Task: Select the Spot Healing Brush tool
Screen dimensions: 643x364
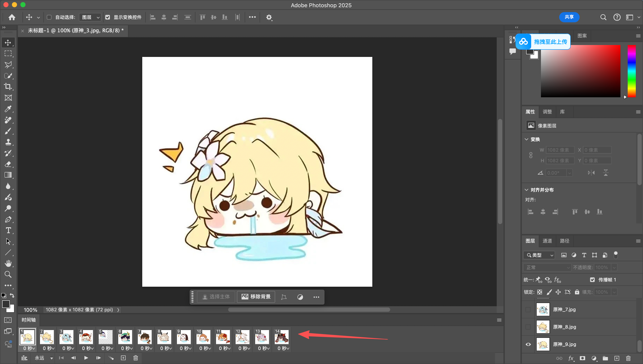Action: coord(8,120)
